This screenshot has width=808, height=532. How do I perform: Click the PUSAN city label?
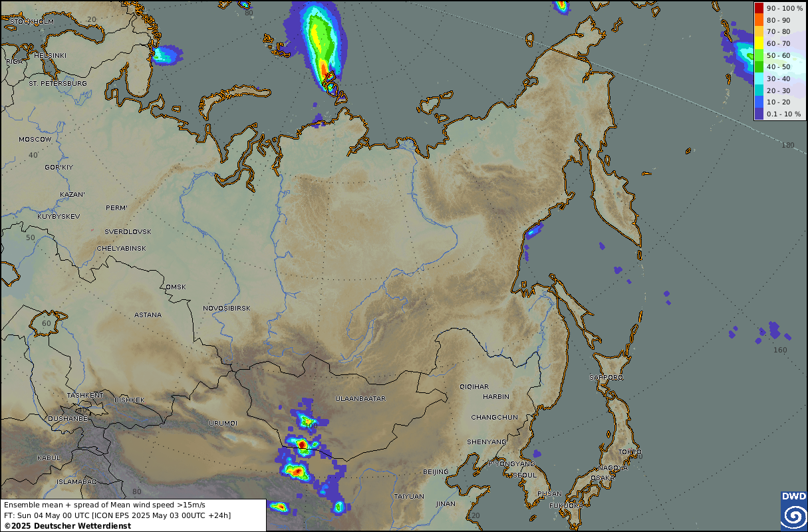point(550,494)
